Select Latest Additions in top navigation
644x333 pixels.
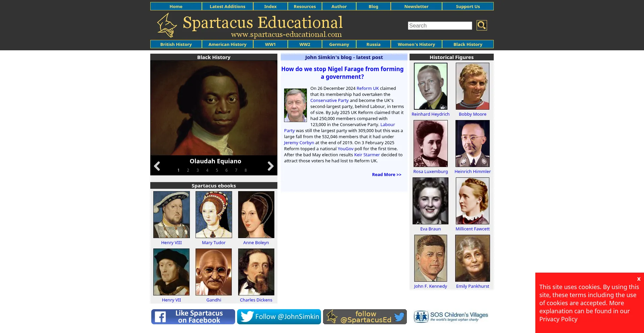(227, 6)
